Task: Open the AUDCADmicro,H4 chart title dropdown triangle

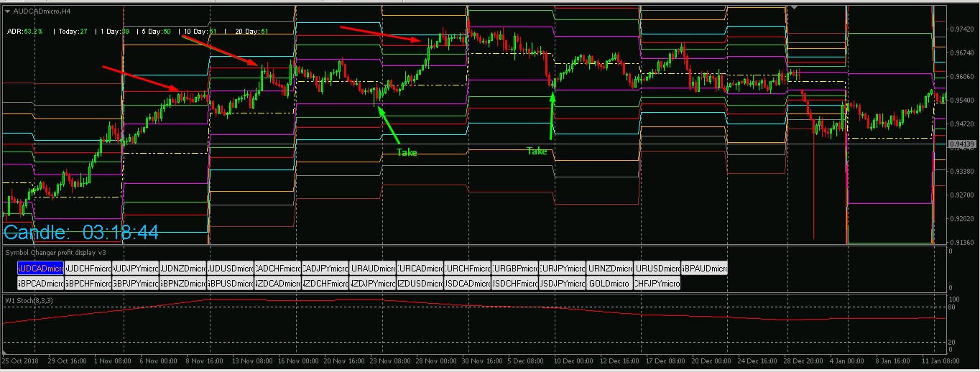Action: tap(7, 11)
